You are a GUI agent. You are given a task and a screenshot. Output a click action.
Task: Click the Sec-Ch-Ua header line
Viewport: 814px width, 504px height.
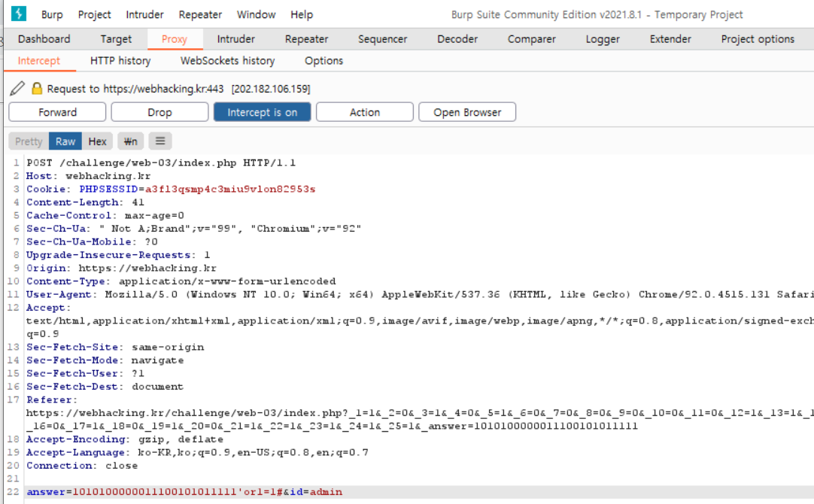pyautogui.click(x=193, y=229)
